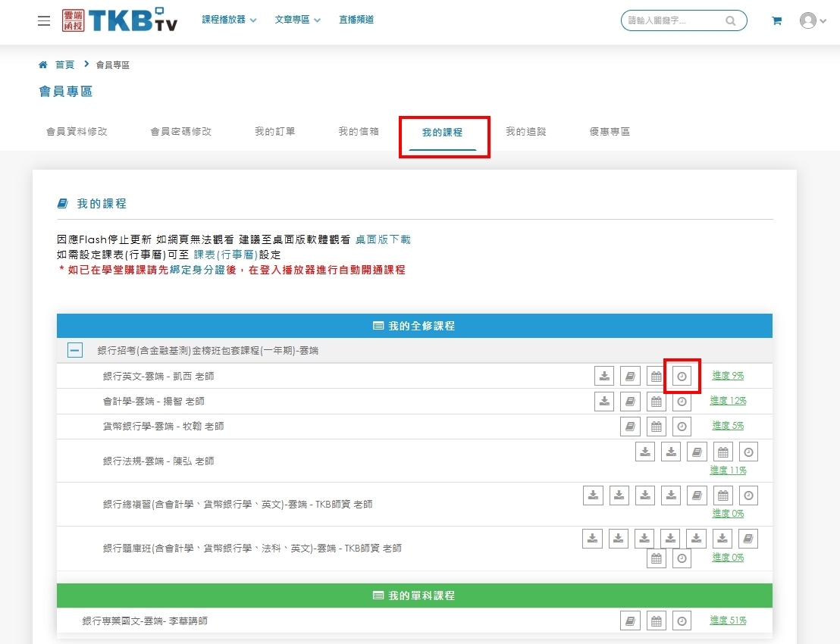Open the shopping cart icon in header
The image size is (840, 644).
(776, 21)
